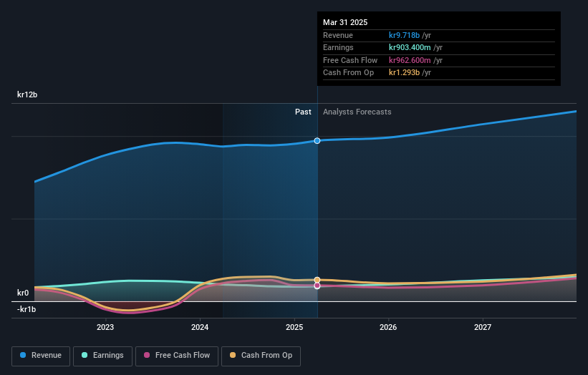Click the Cash From Op orange data point marker
The width and height of the screenshot is (588, 375).
point(317,280)
